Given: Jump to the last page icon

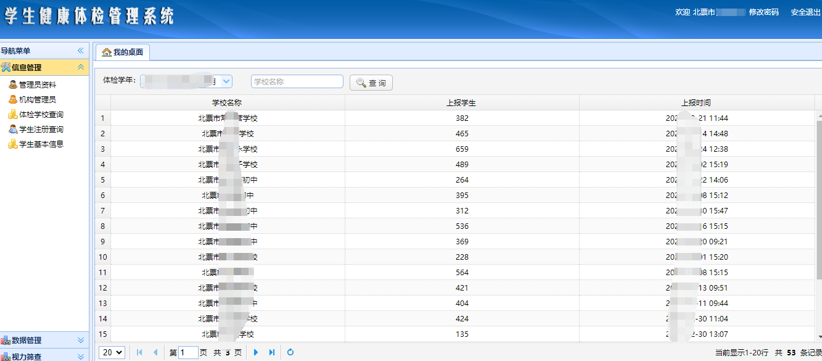Looking at the screenshot, I should [x=272, y=353].
